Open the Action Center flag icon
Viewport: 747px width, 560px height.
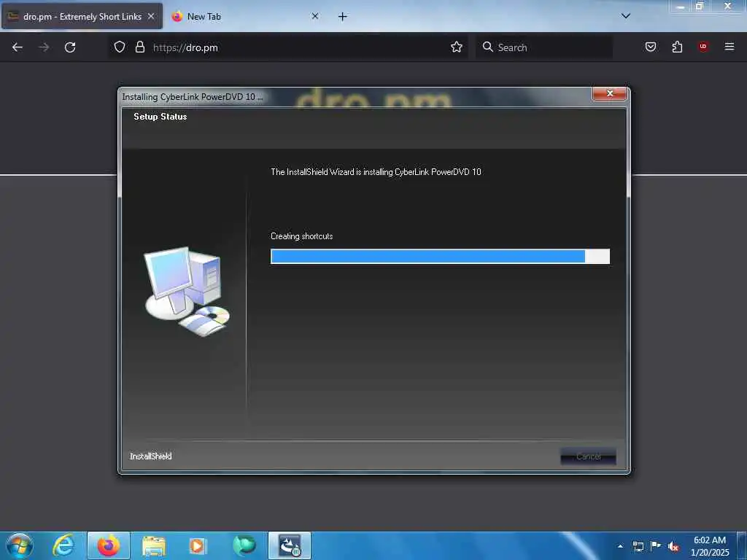(x=656, y=545)
